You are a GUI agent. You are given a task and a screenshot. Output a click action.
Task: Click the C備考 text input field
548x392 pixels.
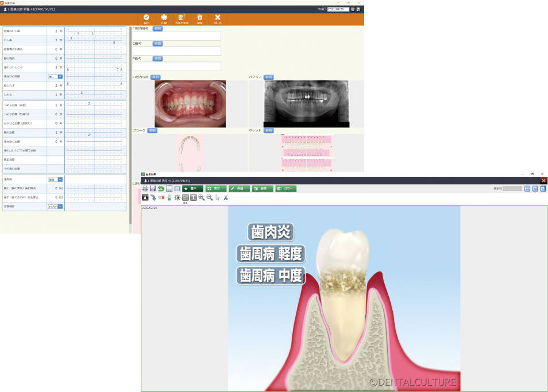(x=177, y=51)
